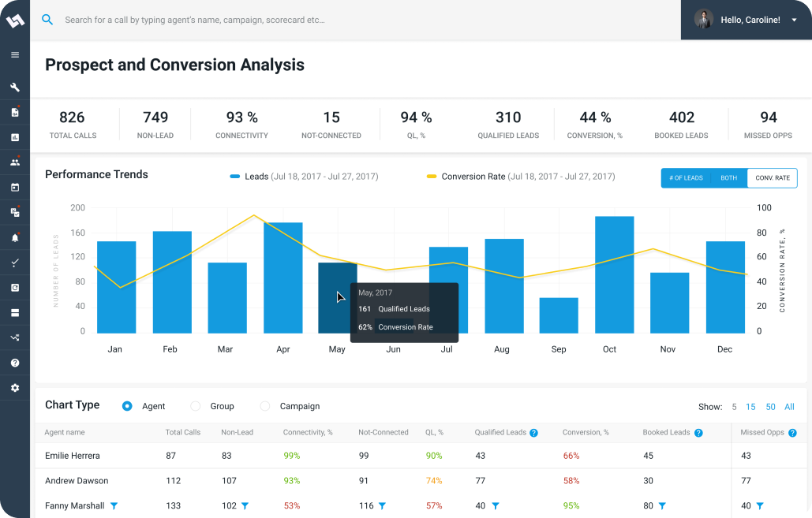The image size is (812, 518).
Task: Select the Group radio button
Action: pyautogui.click(x=195, y=406)
